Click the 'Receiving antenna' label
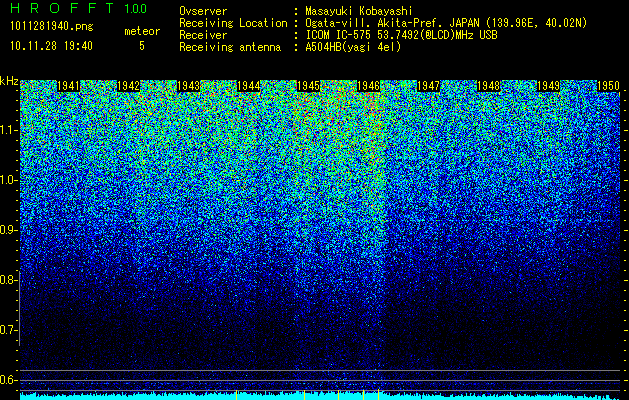 (230, 47)
